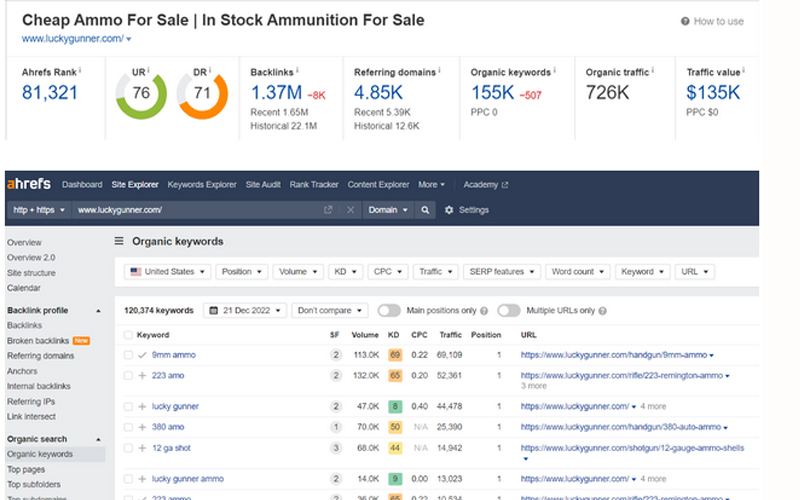
Task: Click the calendar icon on date picker
Action: tap(214, 310)
